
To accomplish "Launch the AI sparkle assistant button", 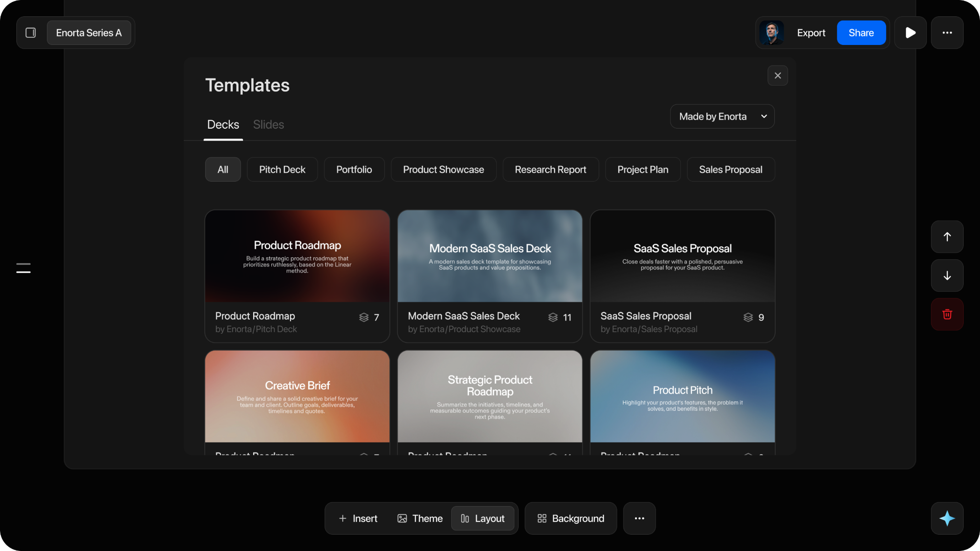I will click(947, 518).
